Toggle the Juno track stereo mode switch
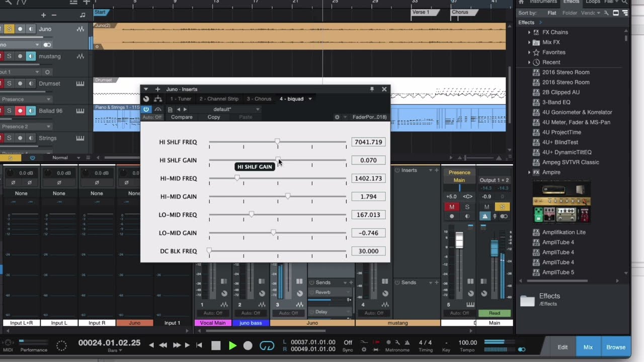Image resolution: width=644 pixels, height=362 pixels. (x=47, y=45)
